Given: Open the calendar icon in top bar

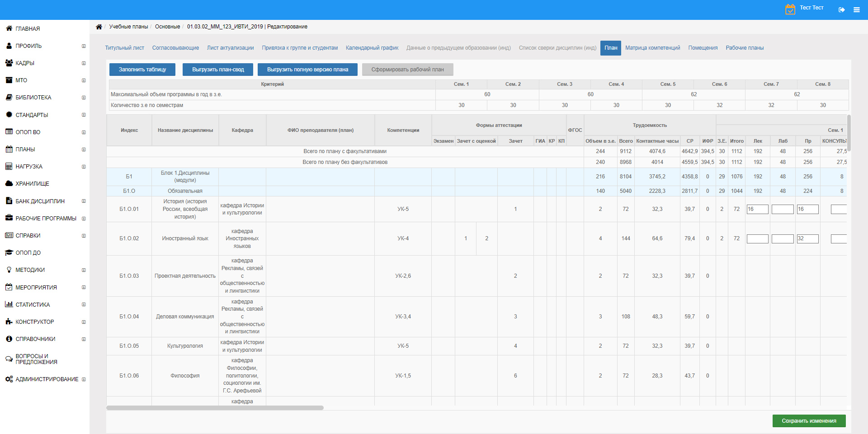Looking at the screenshot, I should point(790,9).
